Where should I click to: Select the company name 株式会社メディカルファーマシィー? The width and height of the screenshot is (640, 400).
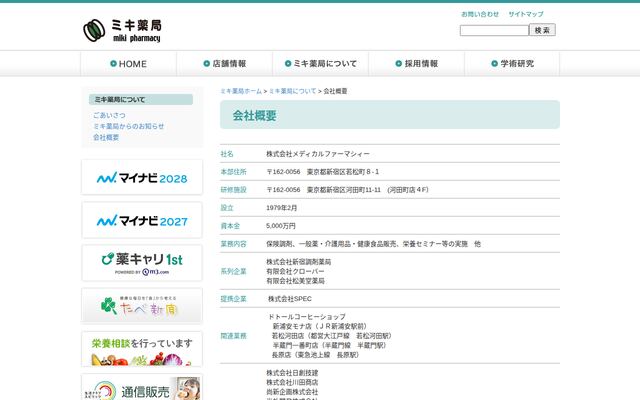[x=318, y=154]
